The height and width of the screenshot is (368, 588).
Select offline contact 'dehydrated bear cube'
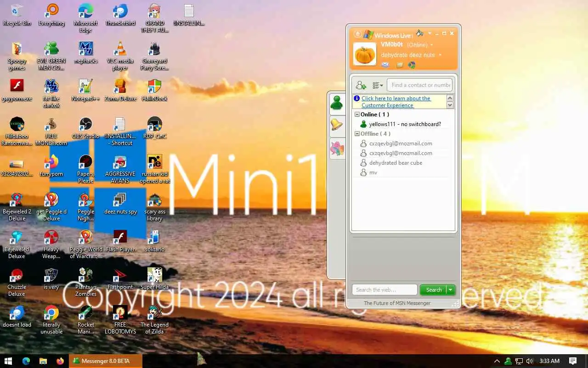coord(396,163)
